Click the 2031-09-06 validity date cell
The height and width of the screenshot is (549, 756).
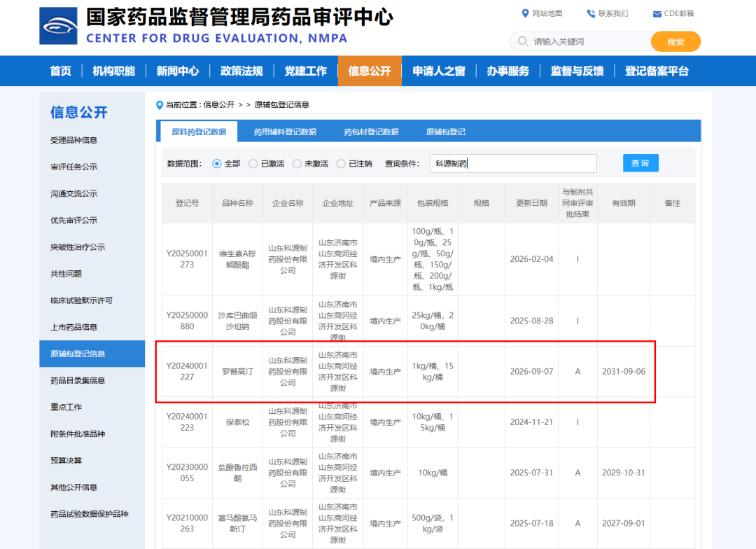click(x=624, y=371)
